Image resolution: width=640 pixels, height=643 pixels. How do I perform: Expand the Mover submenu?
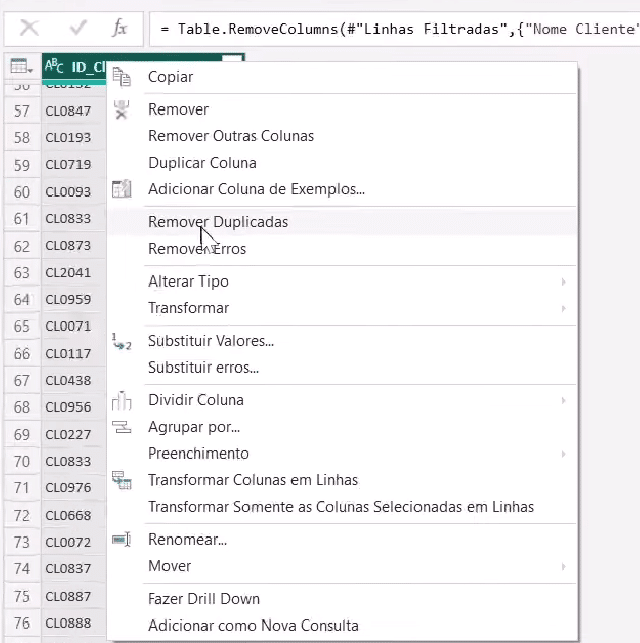pyautogui.click(x=342, y=566)
